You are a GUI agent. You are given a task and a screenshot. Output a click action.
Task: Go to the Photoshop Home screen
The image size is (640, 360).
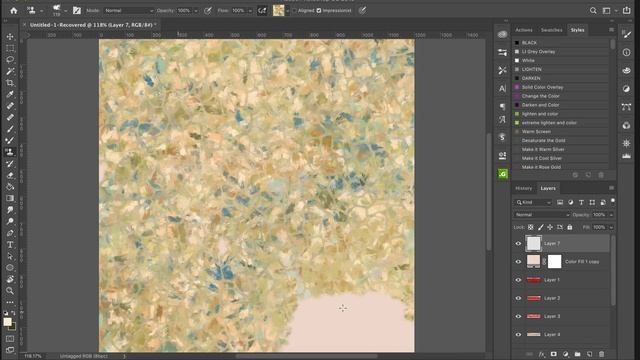point(14,11)
